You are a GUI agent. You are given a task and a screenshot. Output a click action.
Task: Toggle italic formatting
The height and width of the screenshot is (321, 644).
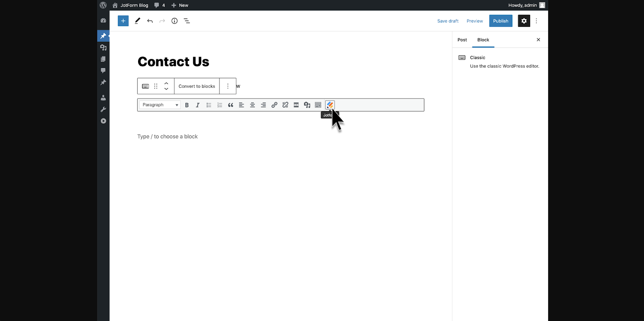point(198,105)
